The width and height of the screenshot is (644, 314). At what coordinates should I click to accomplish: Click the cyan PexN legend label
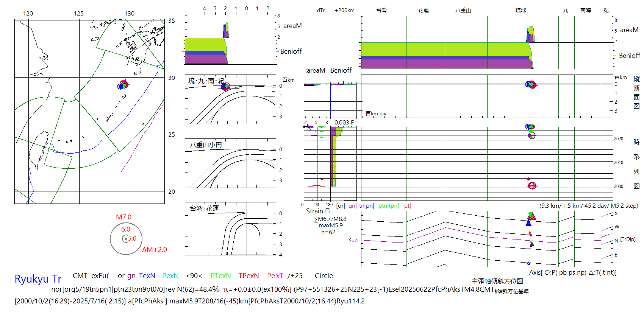[170, 276]
